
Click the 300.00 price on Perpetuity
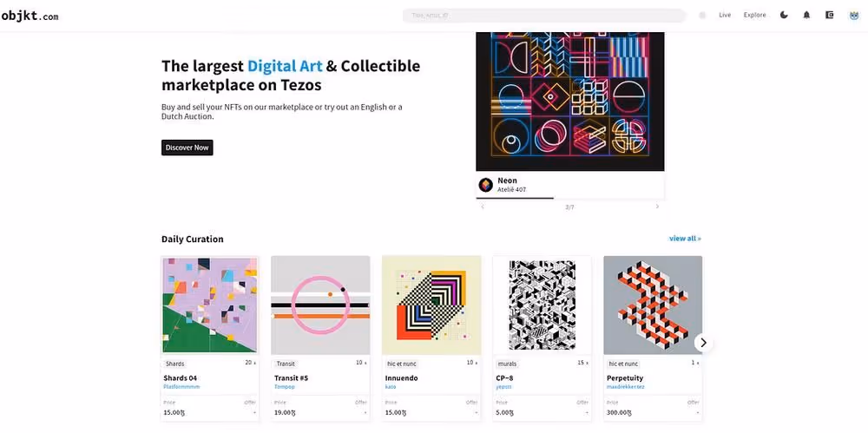[620, 412]
